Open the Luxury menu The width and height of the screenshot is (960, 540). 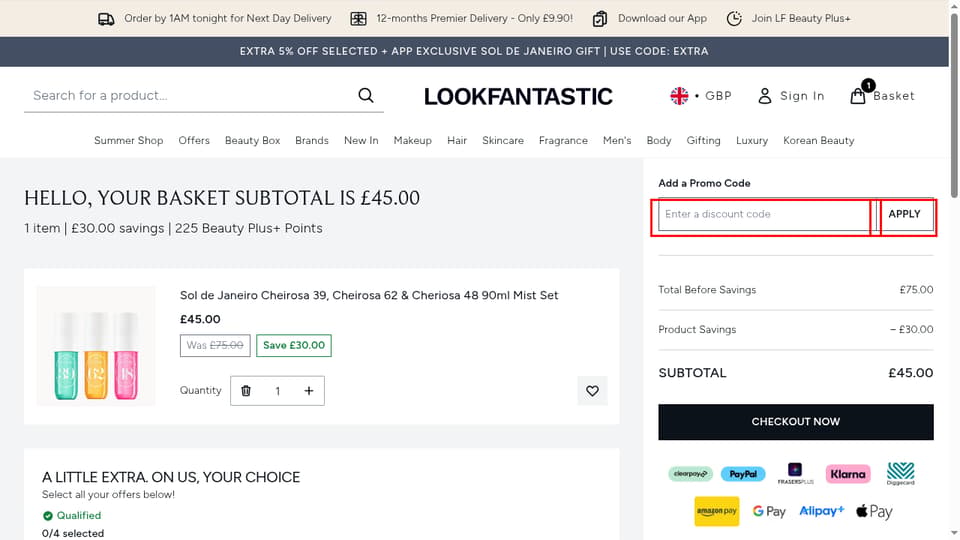point(752,140)
